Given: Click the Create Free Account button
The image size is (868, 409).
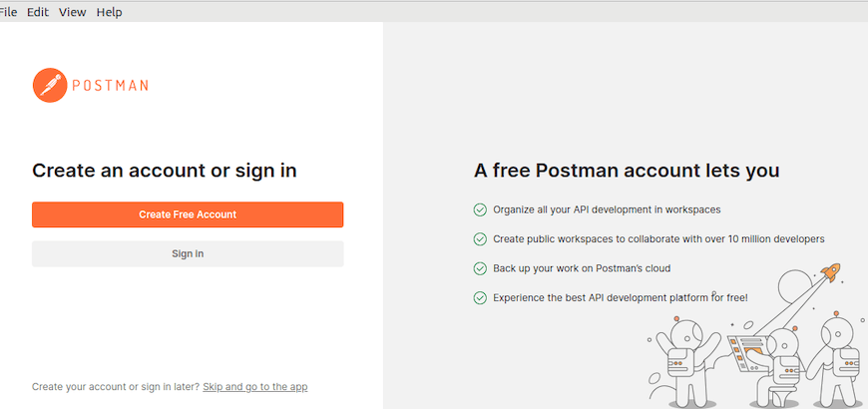Looking at the screenshot, I should click(x=188, y=214).
